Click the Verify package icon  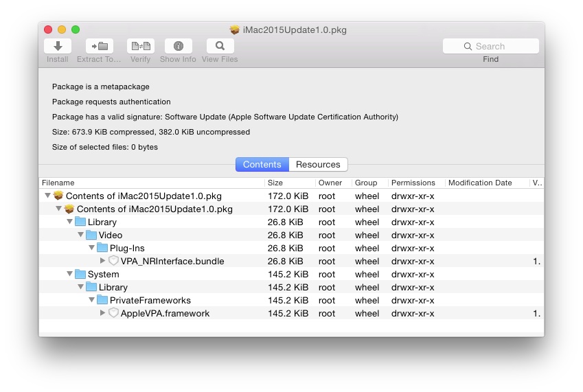[141, 46]
